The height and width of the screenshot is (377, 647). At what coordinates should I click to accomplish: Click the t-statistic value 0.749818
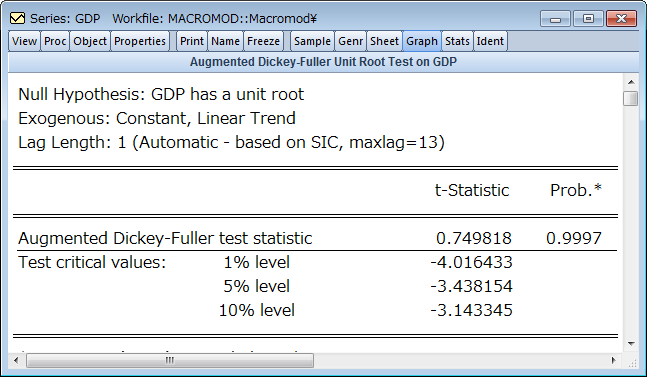[474, 238]
